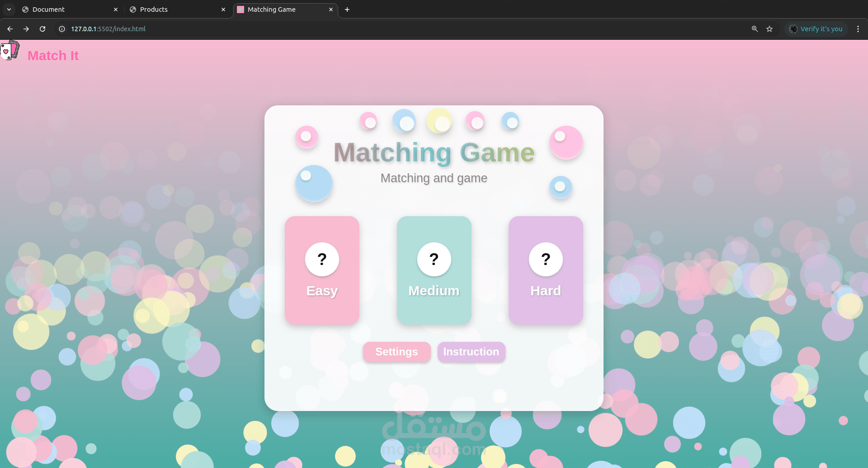Viewport: 868px width, 468px height.
Task: Open the zoom magnifier icon in address bar
Action: coord(755,29)
